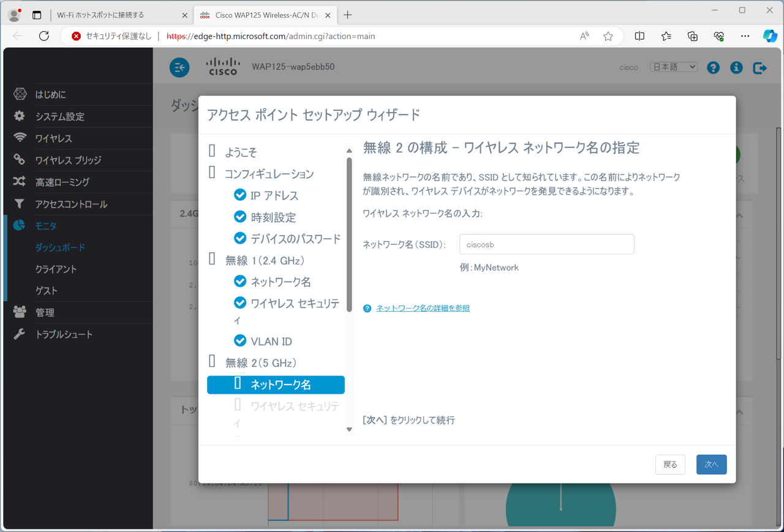Open new browser tab
Screen dimensions: 784x532
click(x=348, y=15)
